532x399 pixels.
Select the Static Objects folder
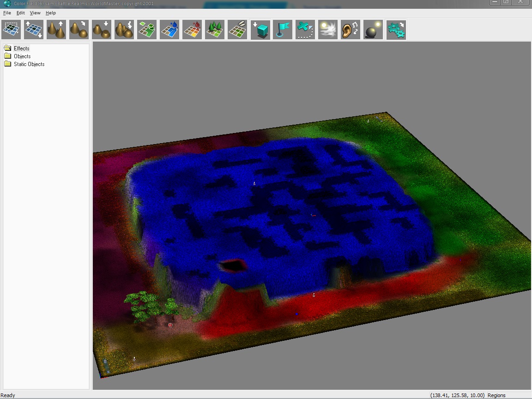[x=29, y=64]
